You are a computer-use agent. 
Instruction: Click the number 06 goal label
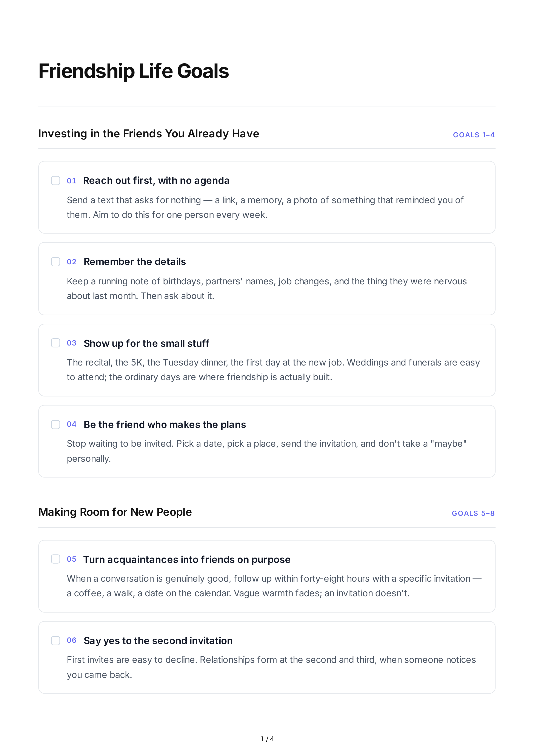(72, 640)
